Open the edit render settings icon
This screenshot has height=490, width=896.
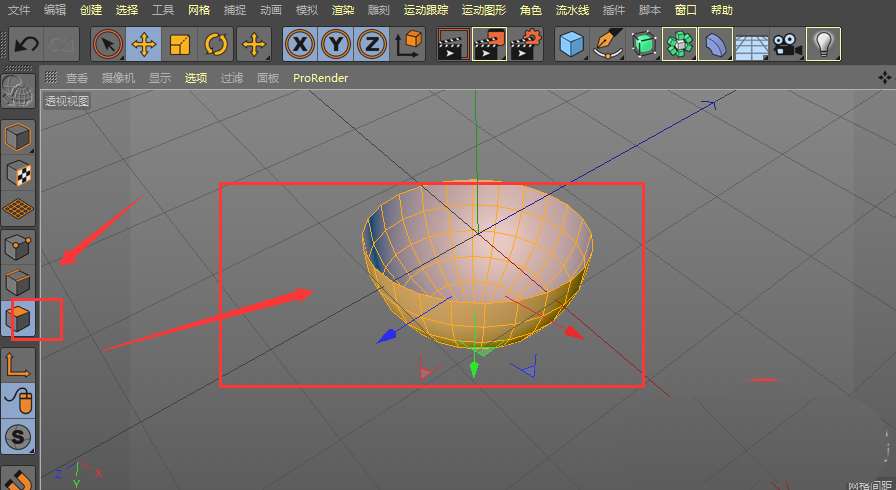pyautogui.click(x=526, y=45)
